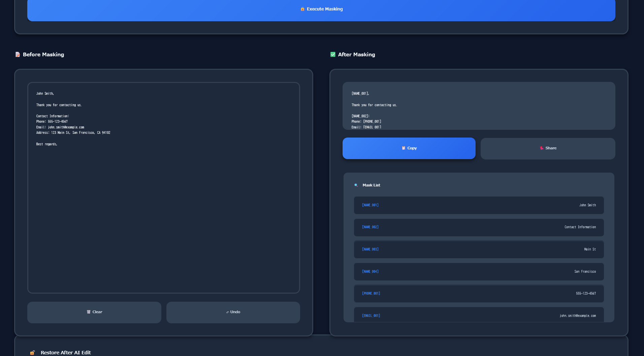Click the icon next to Mask List heading

coord(356,185)
